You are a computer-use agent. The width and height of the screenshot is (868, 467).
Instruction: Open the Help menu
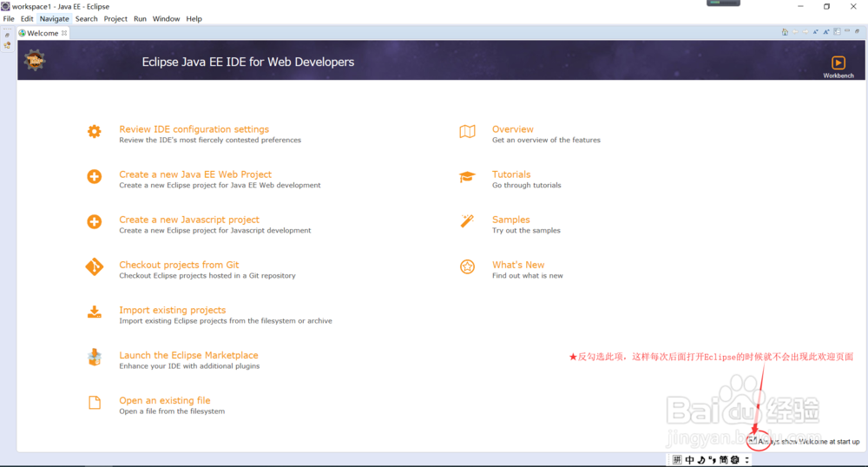(194, 19)
